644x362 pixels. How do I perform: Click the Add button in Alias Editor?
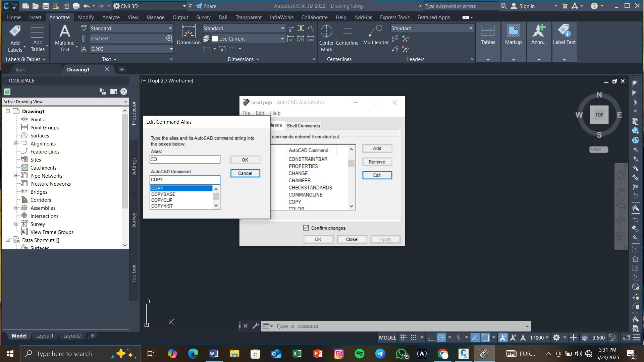[377, 148]
